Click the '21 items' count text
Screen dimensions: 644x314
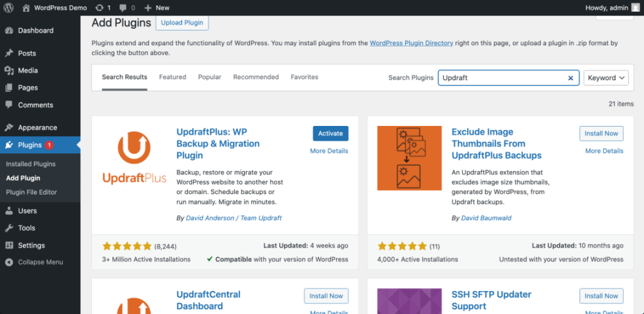(621, 104)
